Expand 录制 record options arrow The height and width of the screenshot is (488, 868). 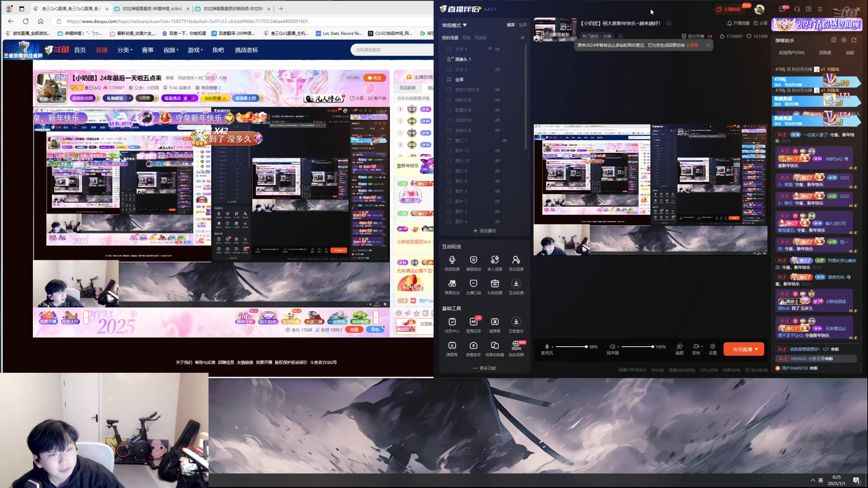[x=702, y=346]
